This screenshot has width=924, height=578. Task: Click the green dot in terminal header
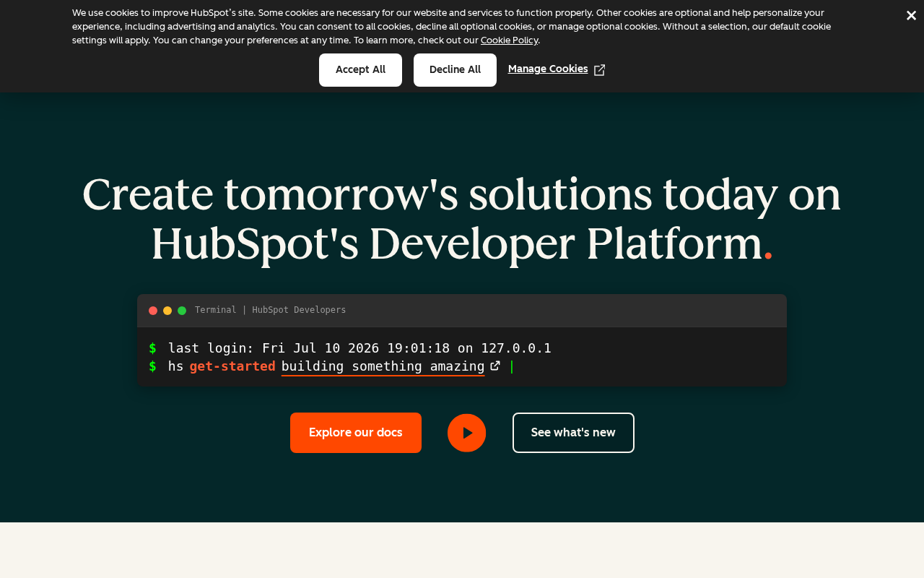pyautogui.click(x=182, y=311)
